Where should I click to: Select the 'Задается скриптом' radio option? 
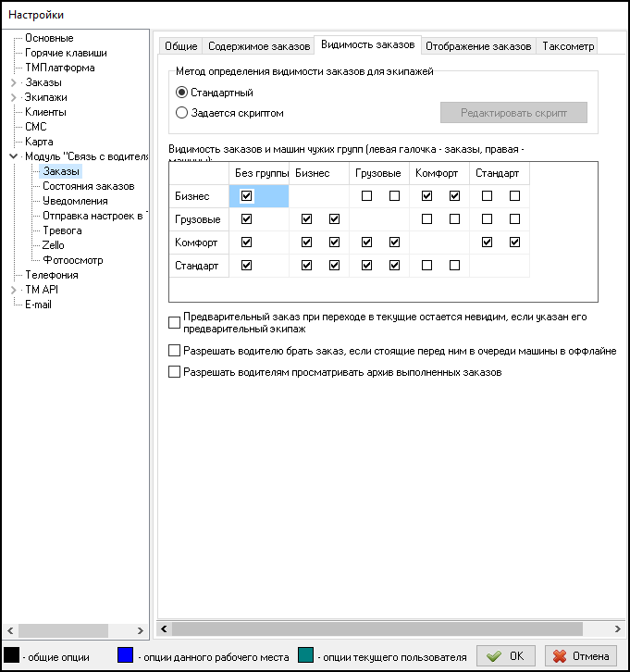coord(181,113)
